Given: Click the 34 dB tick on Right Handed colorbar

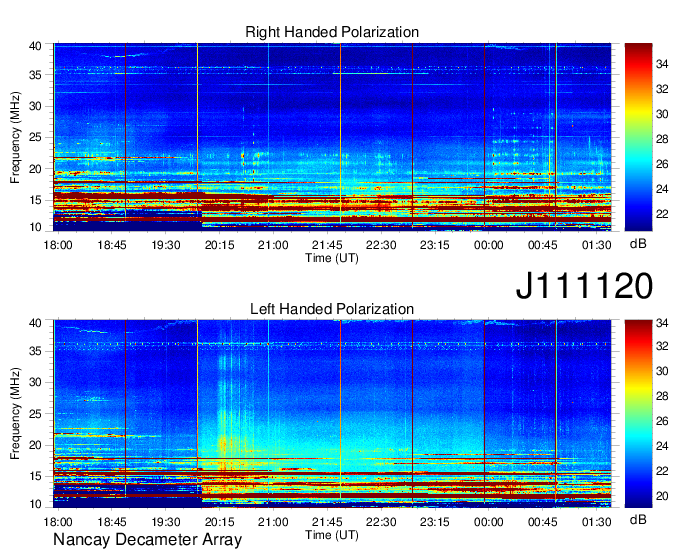Looking at the screenshot, I should coord(662,64).
